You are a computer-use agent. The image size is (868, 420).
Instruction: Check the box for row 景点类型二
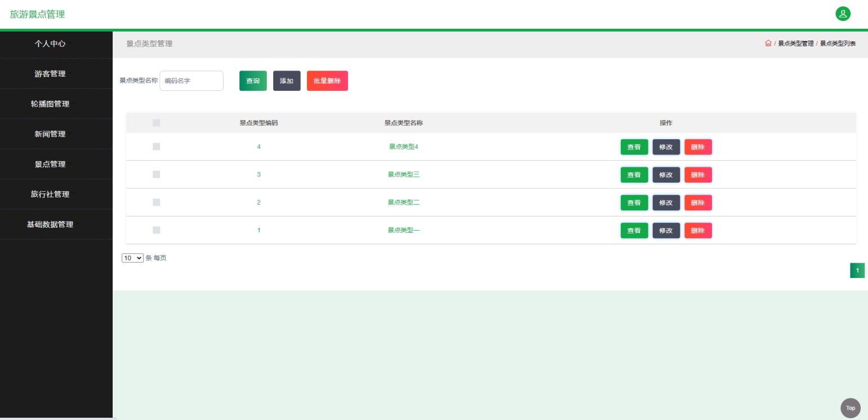click(157, 202)
